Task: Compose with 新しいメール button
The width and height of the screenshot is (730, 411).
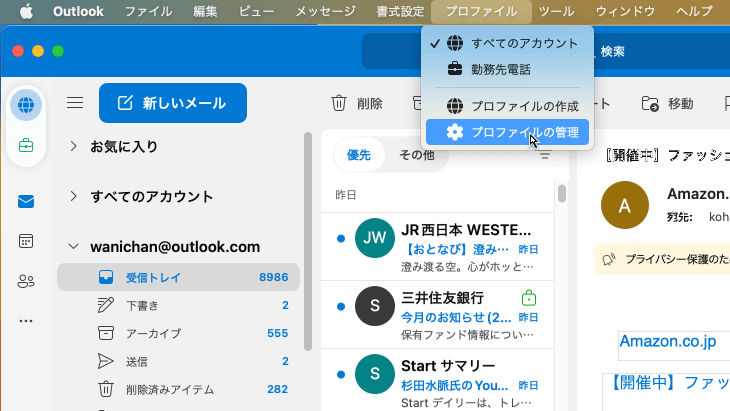Action: click(x=173, y=103)
